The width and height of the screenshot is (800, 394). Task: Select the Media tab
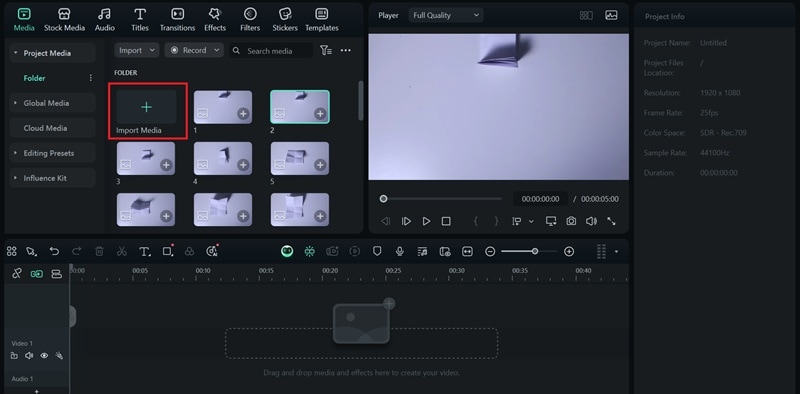click(x=24, y=20)
